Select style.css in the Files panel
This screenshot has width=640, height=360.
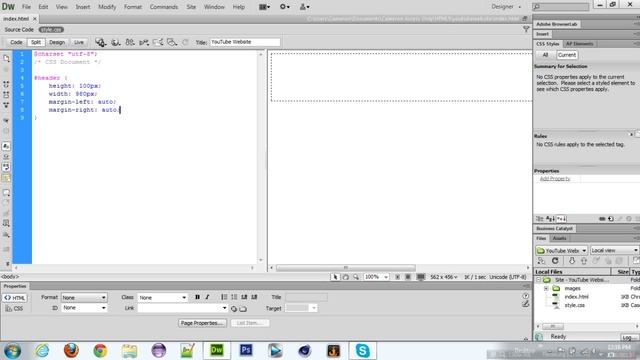[574, 305]
